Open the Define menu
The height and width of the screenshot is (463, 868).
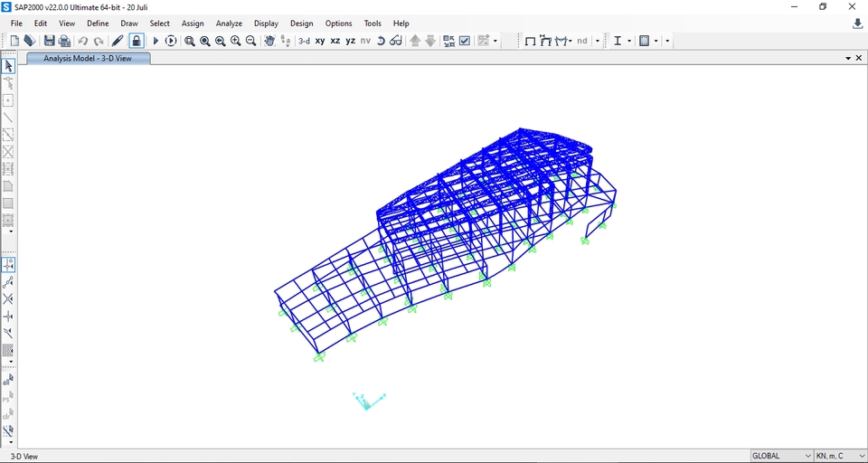(x=98, y=24)
